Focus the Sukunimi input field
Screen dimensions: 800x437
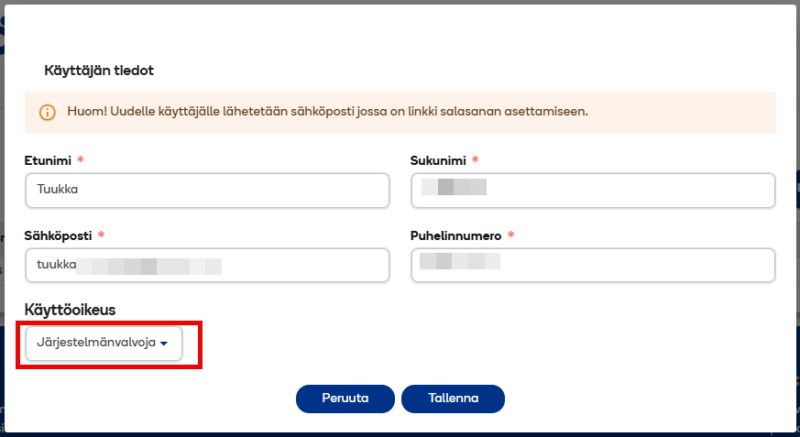[x=593, y=190]
